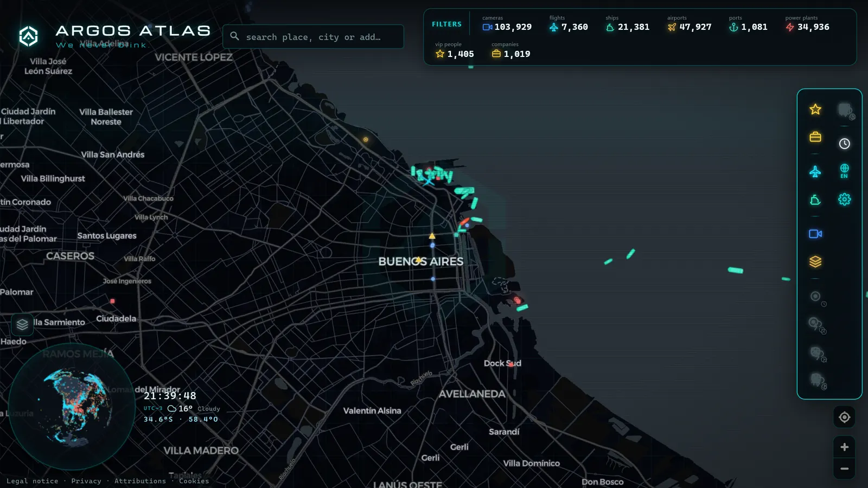Select the ship icon in sidebar
868x488 pixels.
pyautogui.click(x=815, y=200)
